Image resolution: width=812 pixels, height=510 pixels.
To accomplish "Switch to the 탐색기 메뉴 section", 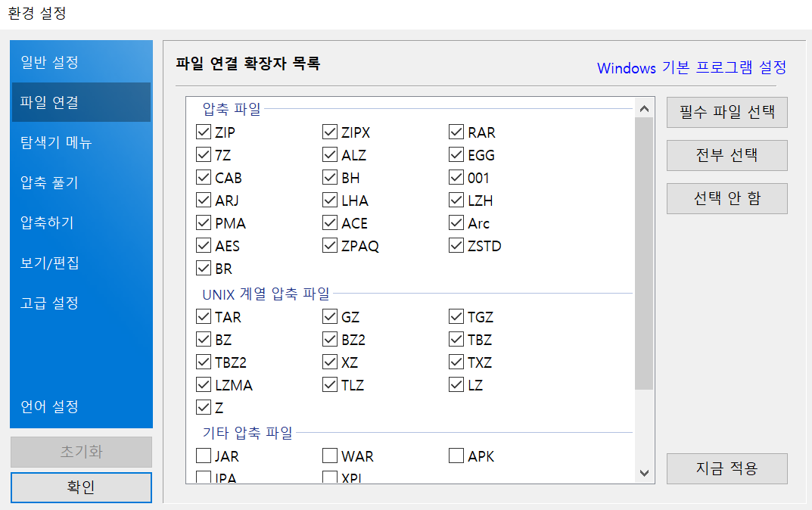I will [x=81, y=142].
